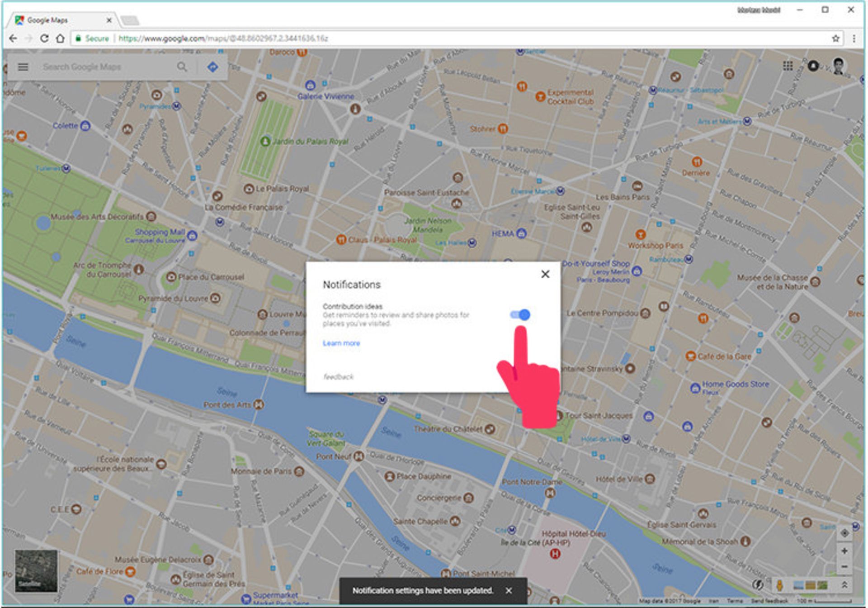Select Workshop Paris restaurant marker

640,234
